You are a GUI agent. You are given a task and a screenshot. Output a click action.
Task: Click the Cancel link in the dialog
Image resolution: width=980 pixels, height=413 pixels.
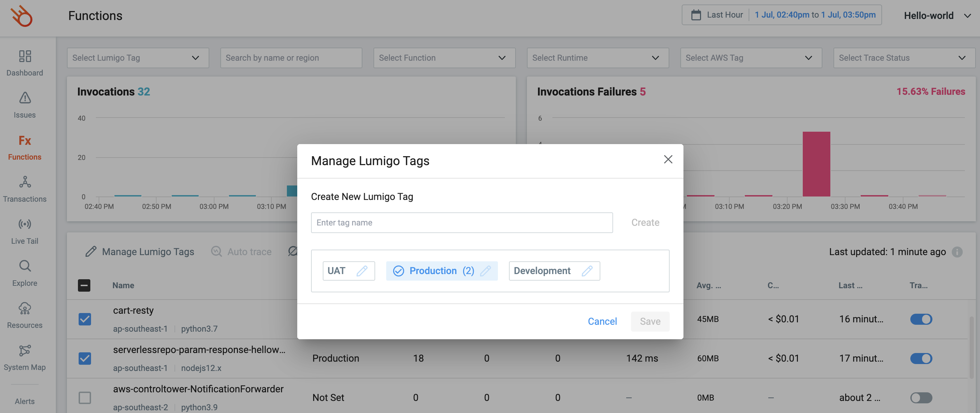tap(602, 321)
